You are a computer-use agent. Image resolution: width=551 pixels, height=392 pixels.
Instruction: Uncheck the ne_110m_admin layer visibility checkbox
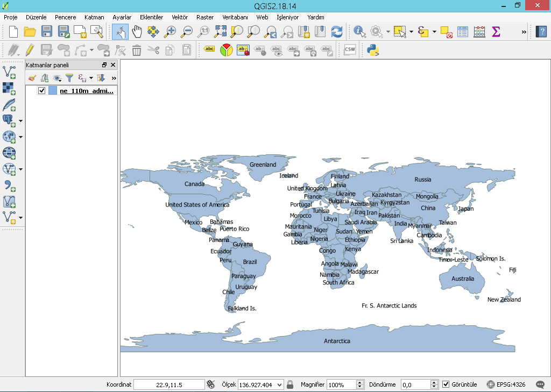pos(41,91)
